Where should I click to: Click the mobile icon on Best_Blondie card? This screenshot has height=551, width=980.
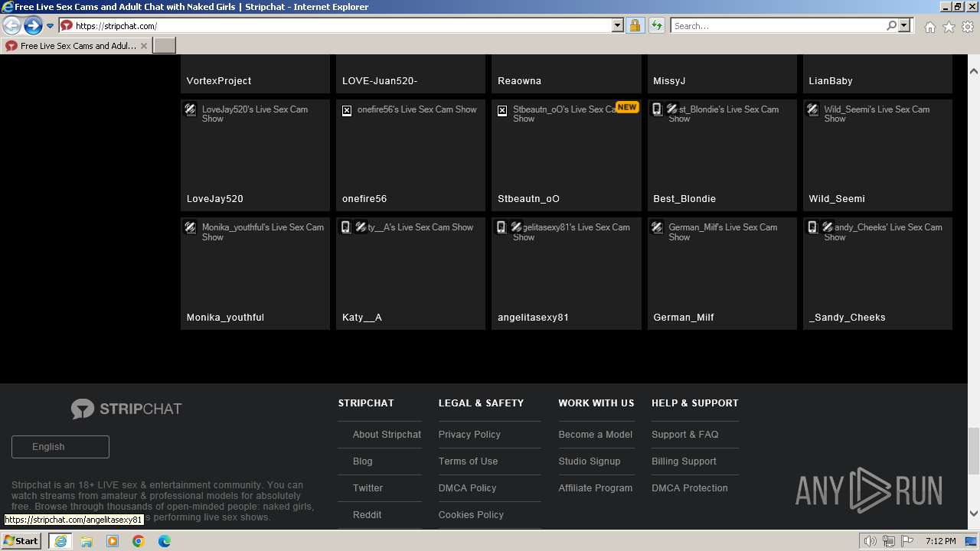tap(657, 109)
